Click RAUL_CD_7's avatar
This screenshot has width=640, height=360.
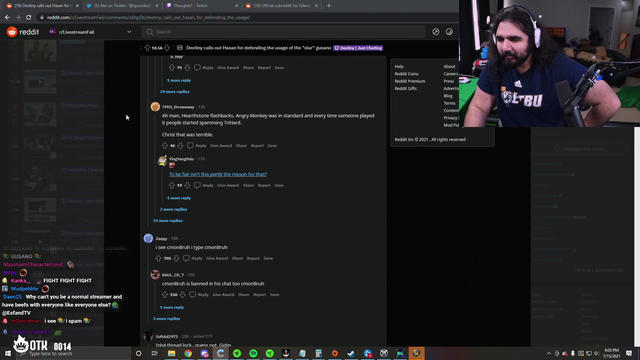coord(155,275)
